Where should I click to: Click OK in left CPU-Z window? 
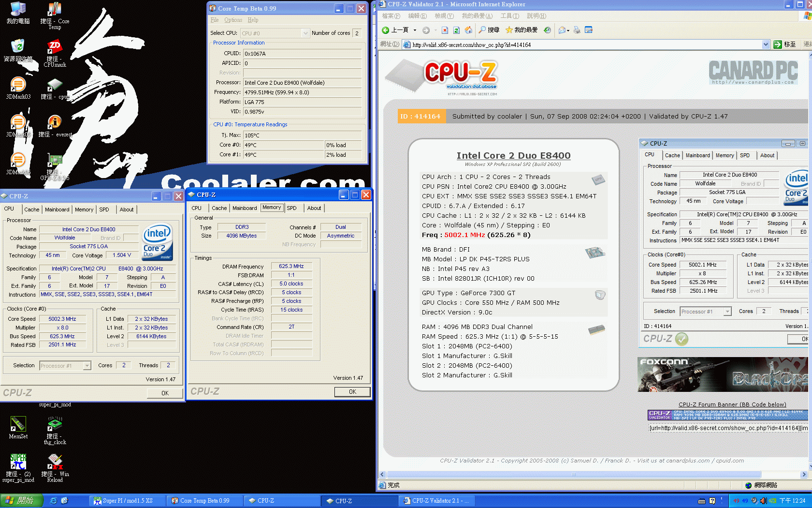point(165,393)
